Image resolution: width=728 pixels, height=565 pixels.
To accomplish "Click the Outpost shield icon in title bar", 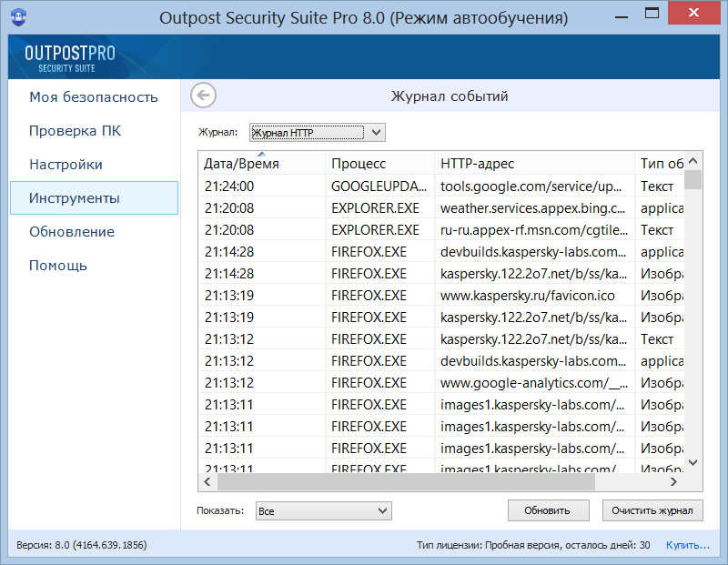I will (19, 17).
